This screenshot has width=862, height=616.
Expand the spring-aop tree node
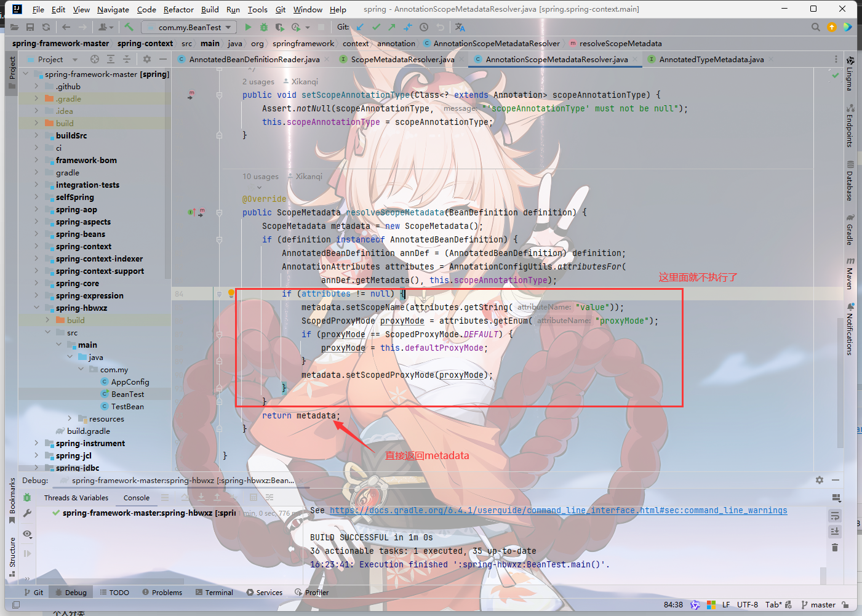pyautogui.click(x=36, y=209)
